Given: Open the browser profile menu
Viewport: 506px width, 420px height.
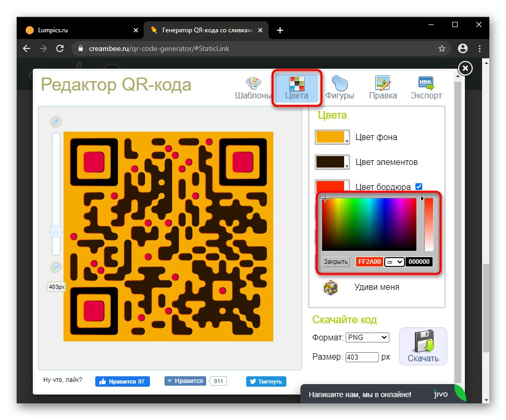Looking at the screenshot, I should coord(463,48).
